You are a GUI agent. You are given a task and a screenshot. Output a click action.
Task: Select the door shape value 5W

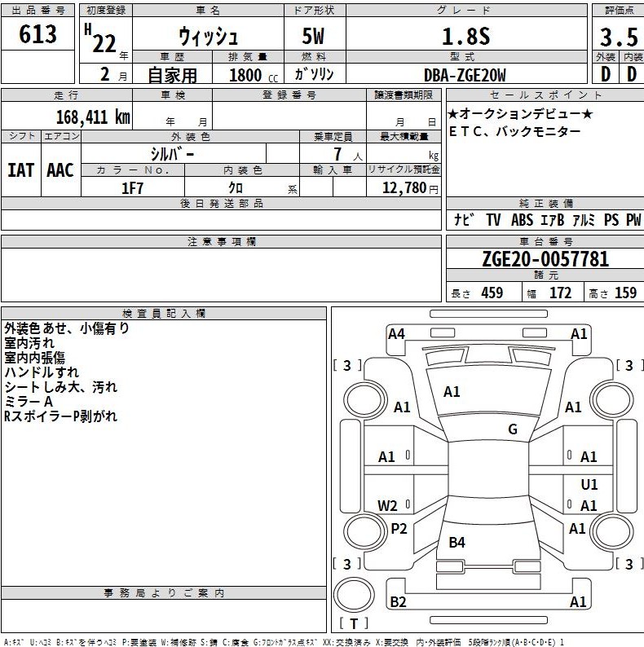pyautogui.click(x=313, y=36)
